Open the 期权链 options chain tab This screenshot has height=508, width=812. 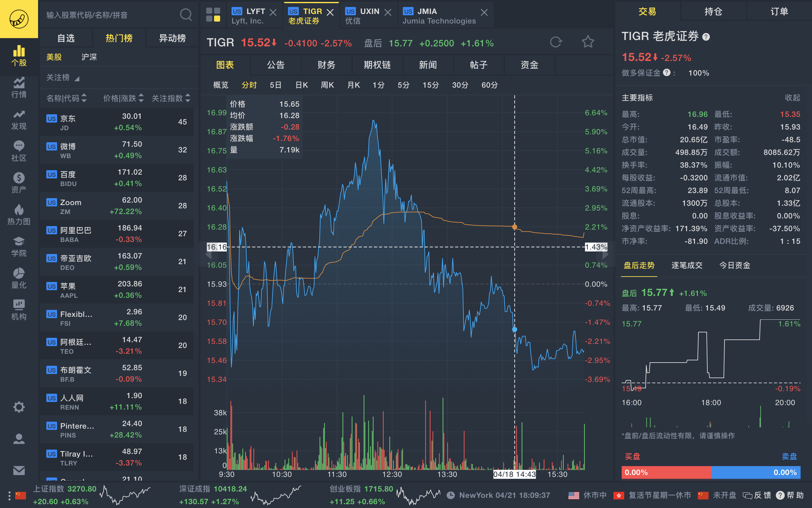click(377, 65)
